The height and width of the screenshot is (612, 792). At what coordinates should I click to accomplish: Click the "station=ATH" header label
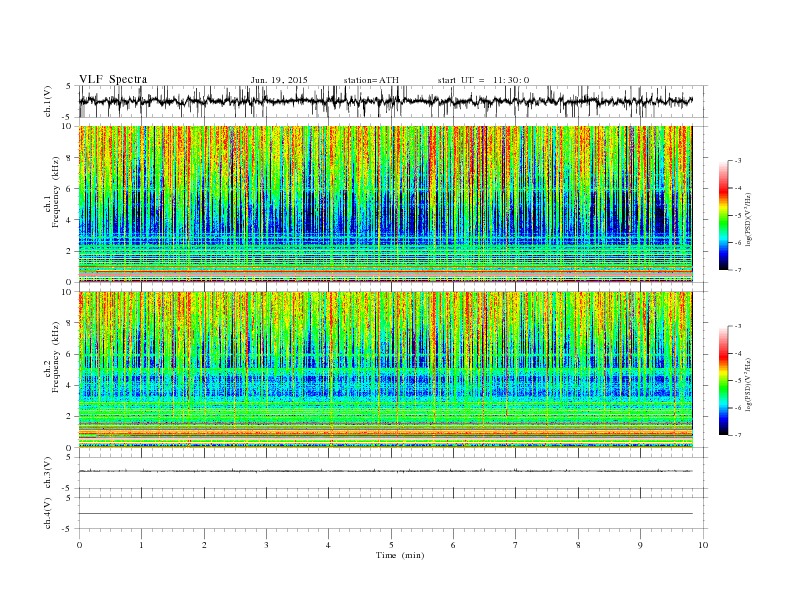pyautogui.click(x=371, y=80)
